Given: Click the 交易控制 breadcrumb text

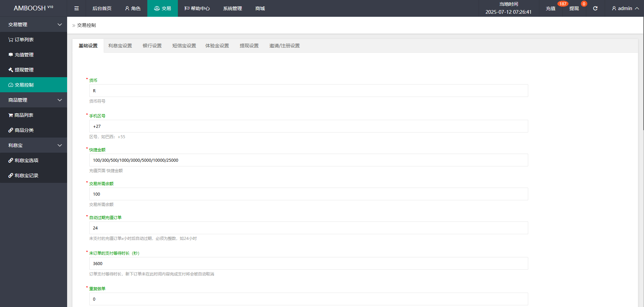Looking at the screenshot, I should click(x=87, y=25).
